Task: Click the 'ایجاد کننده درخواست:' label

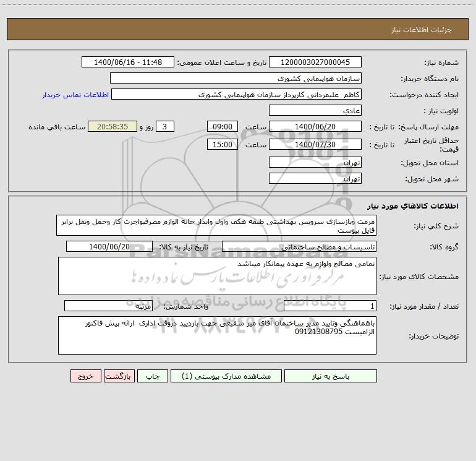Action: click(424, 95)
